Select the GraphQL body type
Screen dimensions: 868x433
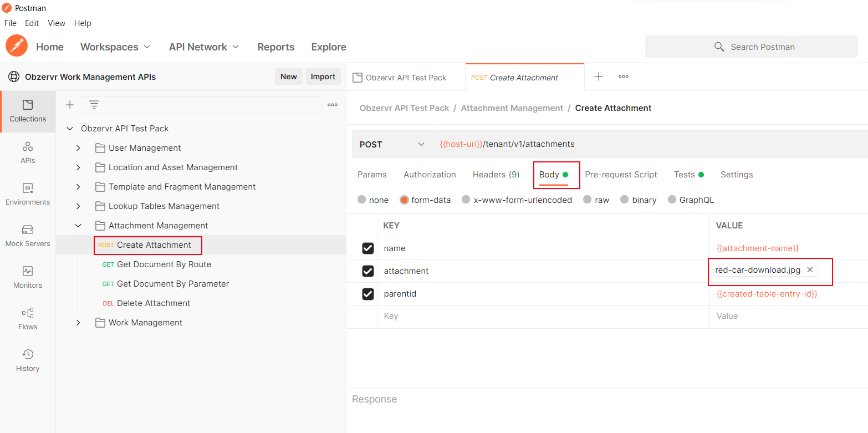pyautogui.click(x=672, y=200)
